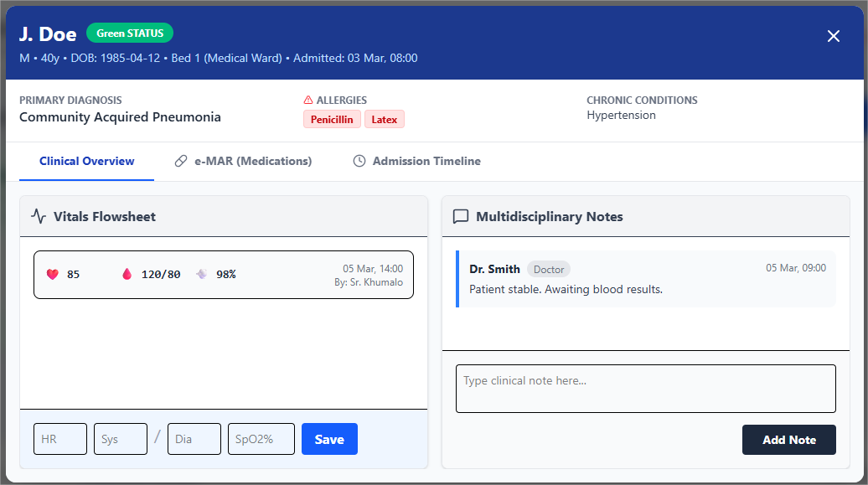This screenshot has height=485, width=868.
Task: Select the Clinical Overview tab
Action: coord(86,161)
